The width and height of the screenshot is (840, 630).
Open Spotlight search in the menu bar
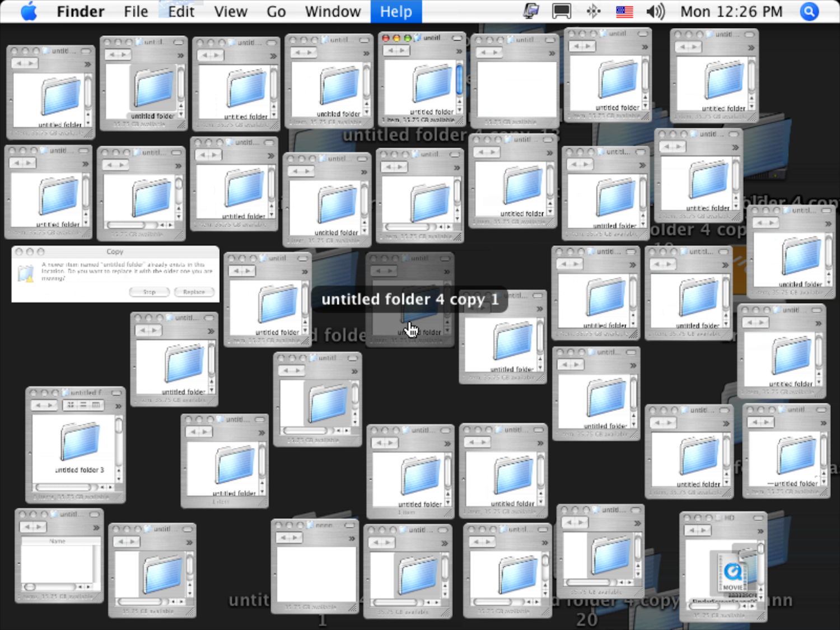pos(809,11)
